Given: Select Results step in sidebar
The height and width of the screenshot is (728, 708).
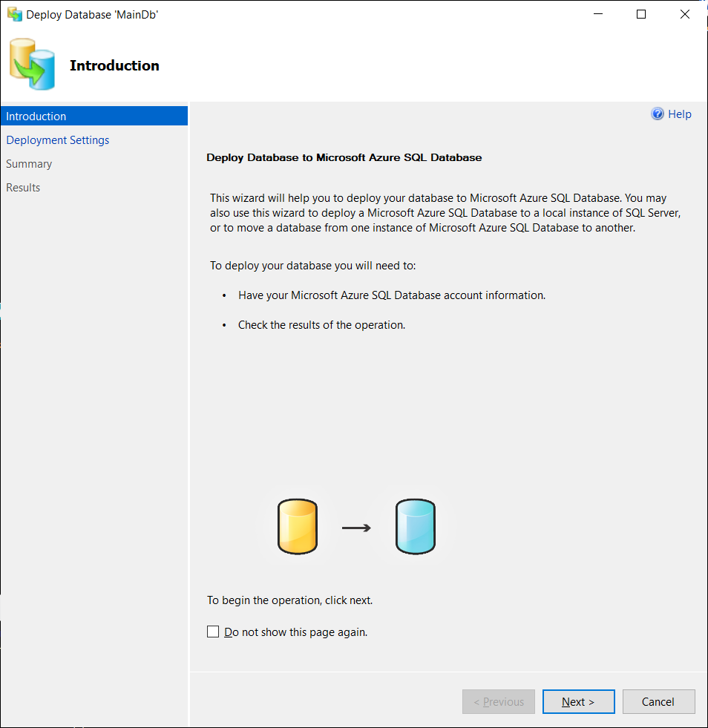Looking at the screenshot, I should pyautogui.click(x=23, y=188).
